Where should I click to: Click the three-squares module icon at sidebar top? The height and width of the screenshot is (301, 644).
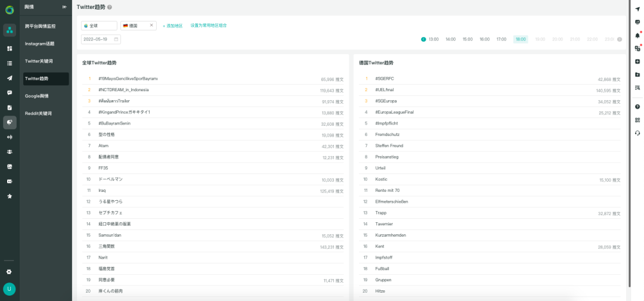pos(10,30)
